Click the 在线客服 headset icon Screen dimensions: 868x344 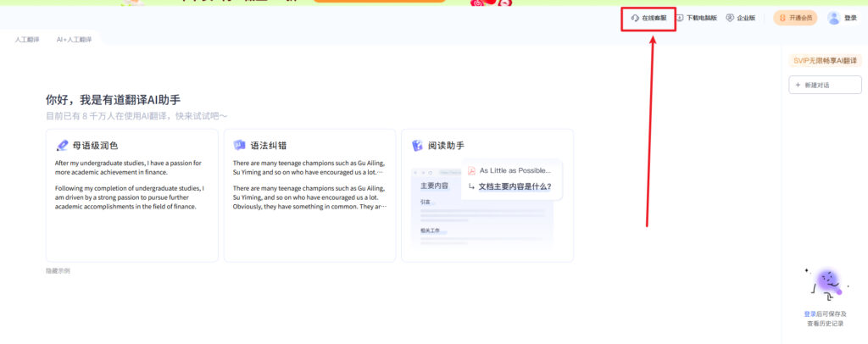[x=635, y=18]
